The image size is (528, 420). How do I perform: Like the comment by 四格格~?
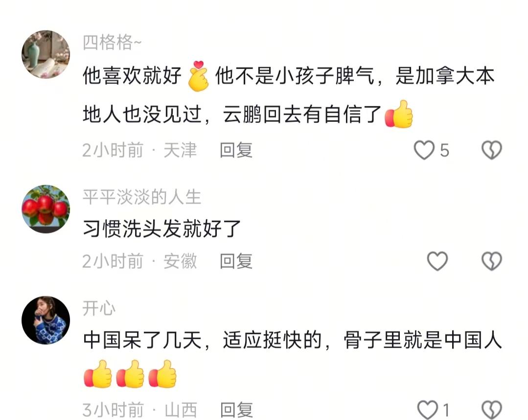424,150
